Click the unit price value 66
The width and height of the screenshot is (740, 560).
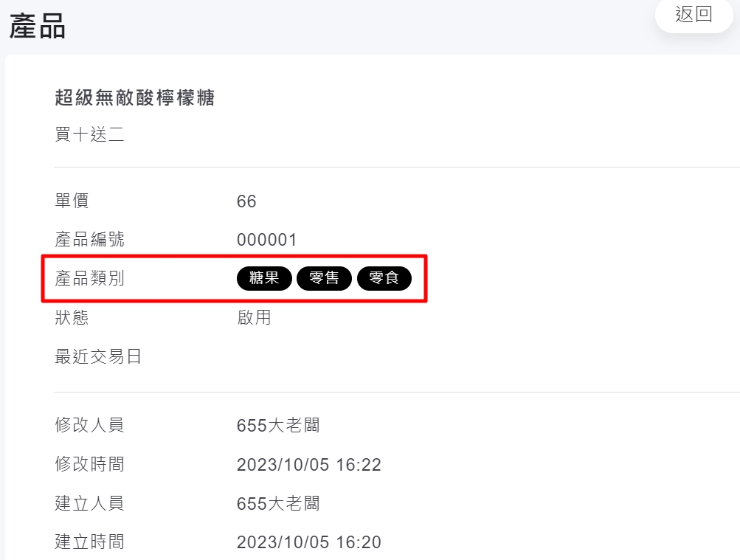pos(246,201)
